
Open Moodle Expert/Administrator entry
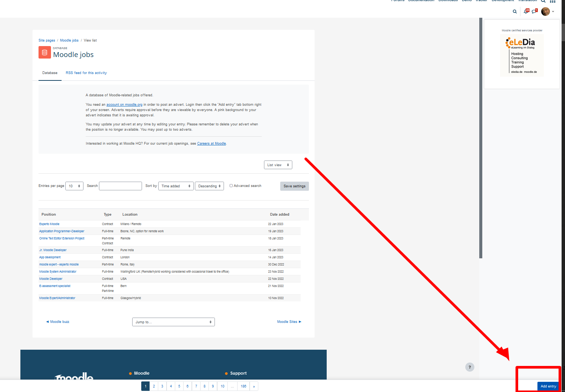(x=57, y=298)
